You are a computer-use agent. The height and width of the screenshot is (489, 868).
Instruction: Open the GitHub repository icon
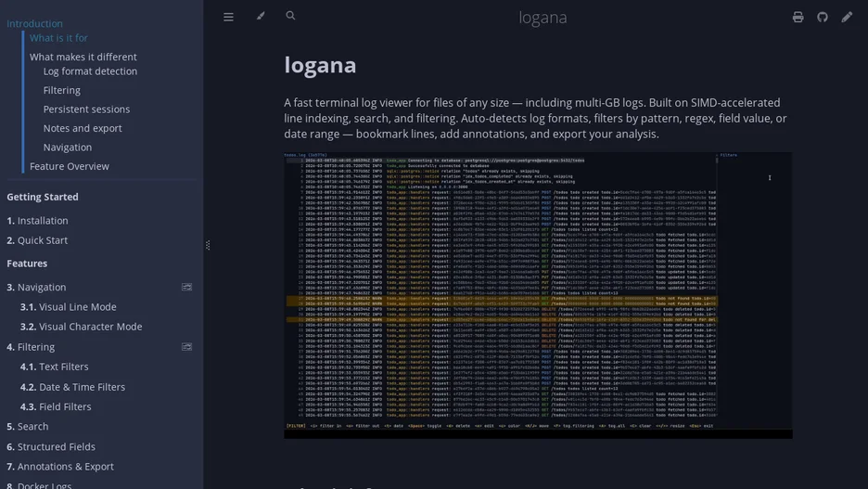pos(822,18)
